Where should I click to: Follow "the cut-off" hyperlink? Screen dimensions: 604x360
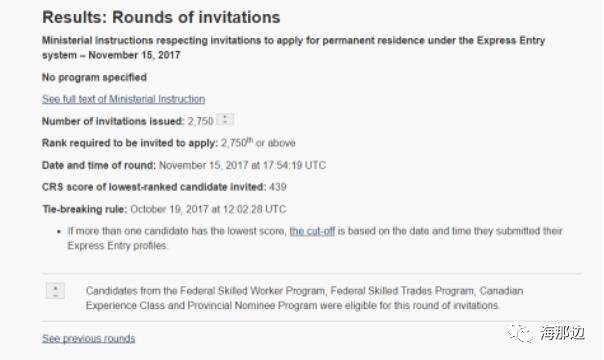point(312,231)
